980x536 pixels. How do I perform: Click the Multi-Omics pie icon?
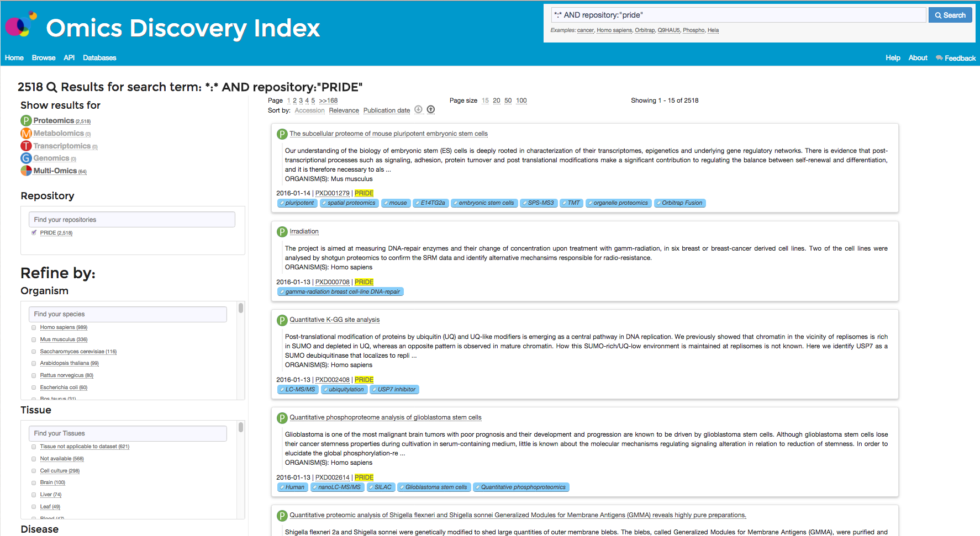click(x=26, y=171)
